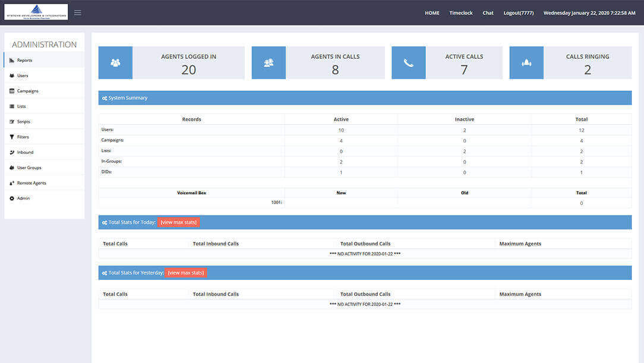The width and height of the screenshot is (644, 363).
Task: Open the Inbound section
Action: [25, 153]
